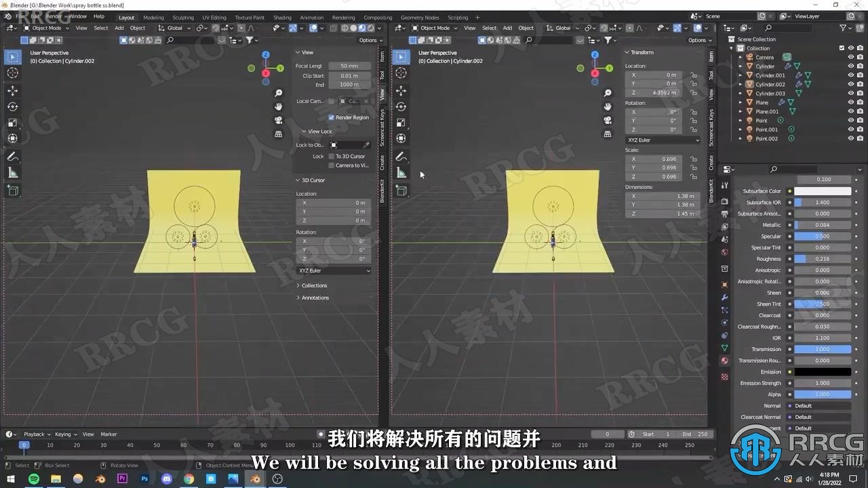Click Marker menu in timeline
This screenshot has width=868, height=488.
pos(108,434)
